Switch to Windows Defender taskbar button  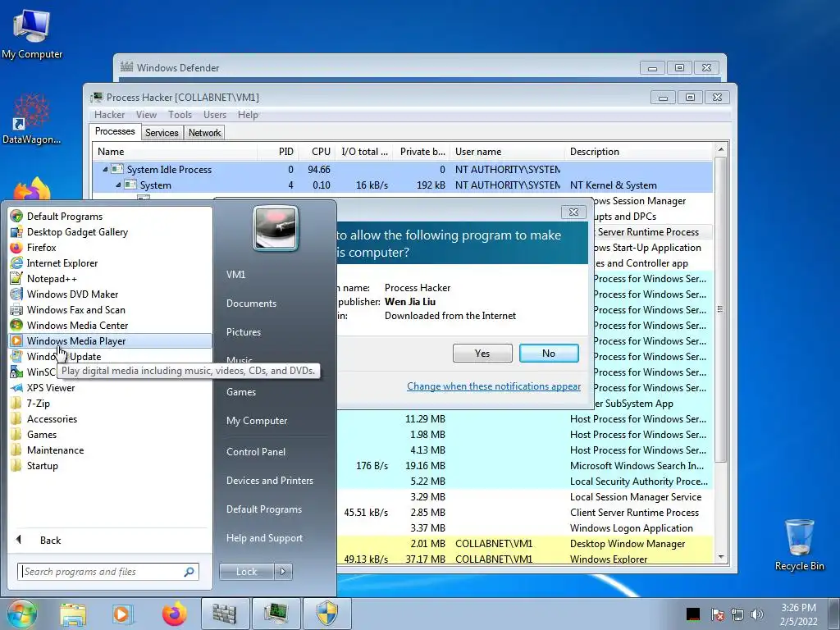pos(225,614)
